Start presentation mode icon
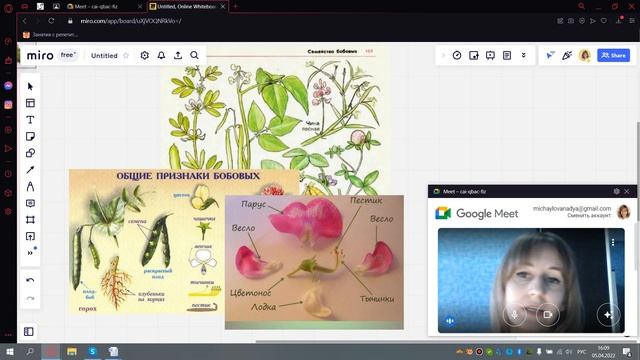The image size is (640, 360). tap(490, 55)
